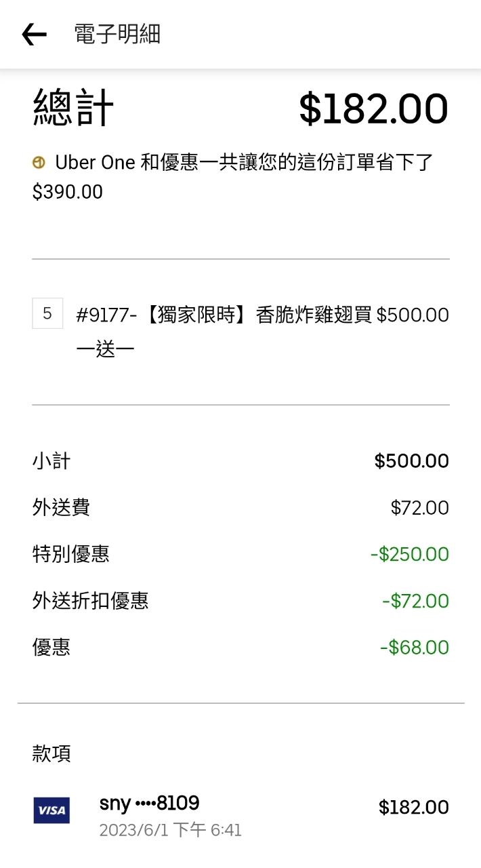Image resolution: width=481 pixels, height=868 pixels.
Task: Tap the 外送折扣優惠 delivery discount label
Action: pos(90,601)
